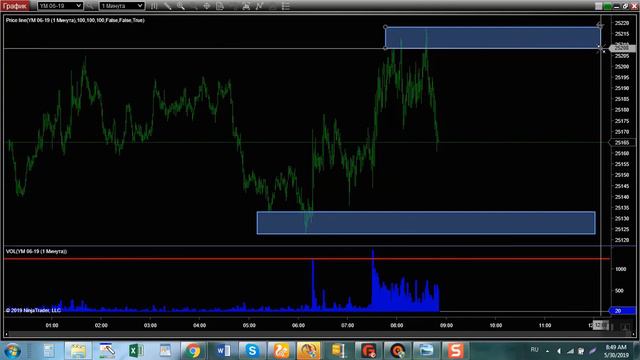Select the lower blue rectangle drawing
This screenshot has width=640, height=360.
[426, 223]
